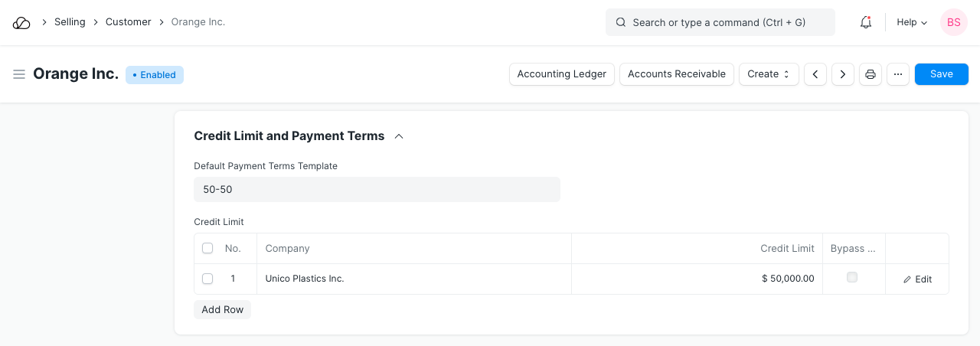Viewport: 980px width, 346px height.
Task: Open Accounting Ledger report
Action: 561,74
